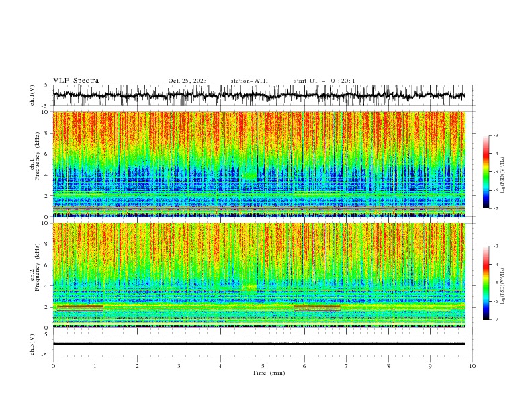Click the "6" tick label on time axis
This screenshot has width=532, height=411.
[x=304, y=366]
